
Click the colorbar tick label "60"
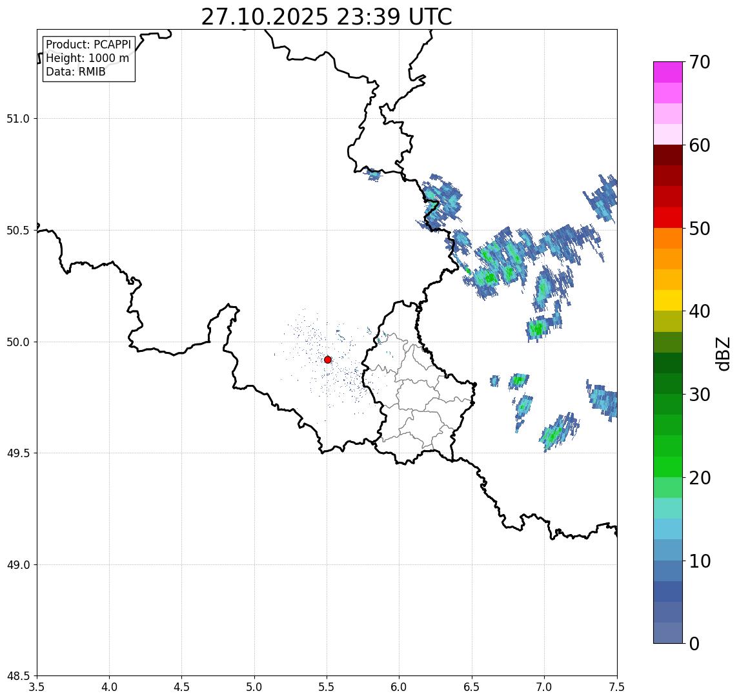(x=699, y=145)
